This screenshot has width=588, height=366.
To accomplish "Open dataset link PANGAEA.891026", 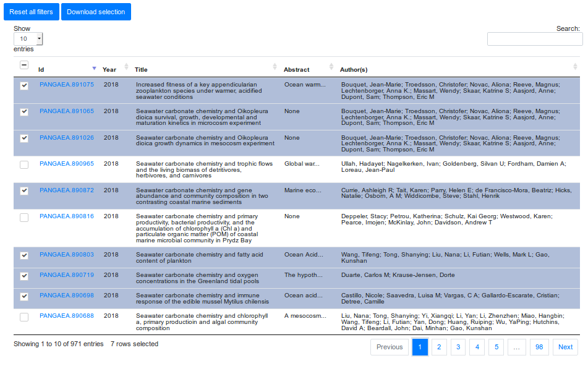I will 67,138.
